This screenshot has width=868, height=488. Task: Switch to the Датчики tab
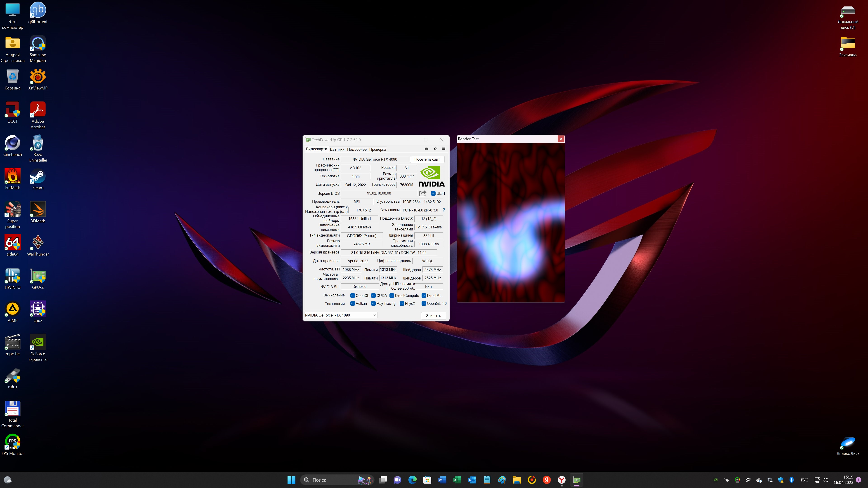pos(337,149)
